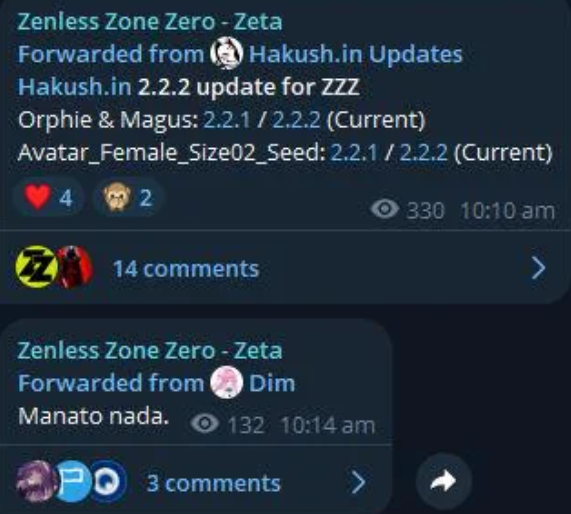The width and height of the screenshot is (571, 514).
Task: Open the first Zenless Zone Zero - Zeta header
Action: (150, 22)
